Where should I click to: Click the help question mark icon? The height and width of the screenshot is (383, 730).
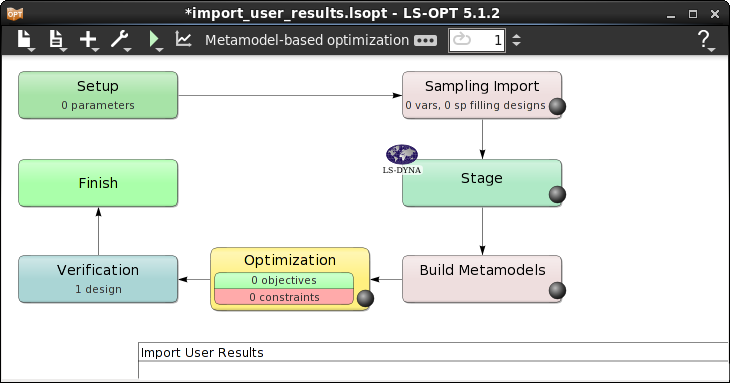pos(704,39)
